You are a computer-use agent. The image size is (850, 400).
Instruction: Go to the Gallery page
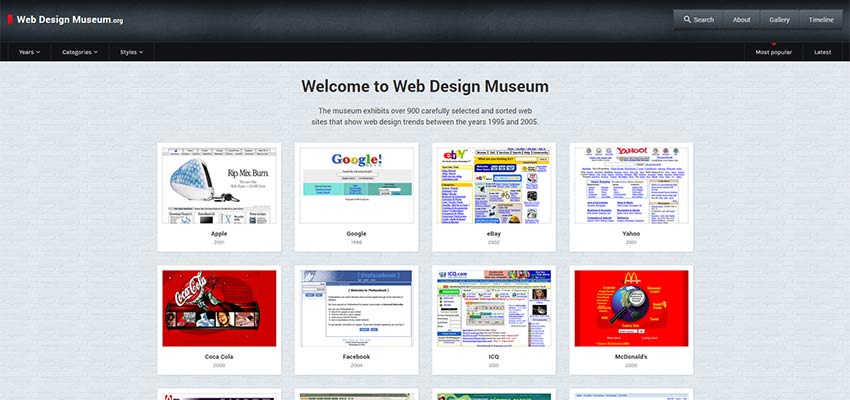click(780, 20)
